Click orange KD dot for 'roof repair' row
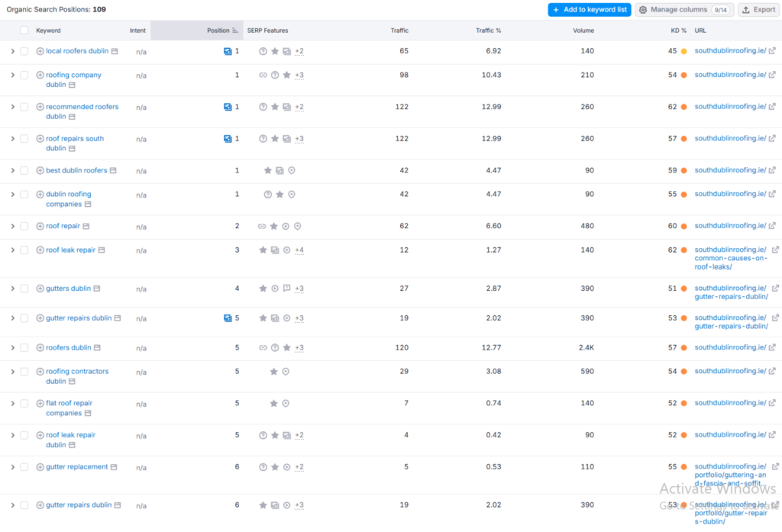This screenshot has height=532, width=782. pyautogui.click(x=683, y=227)
